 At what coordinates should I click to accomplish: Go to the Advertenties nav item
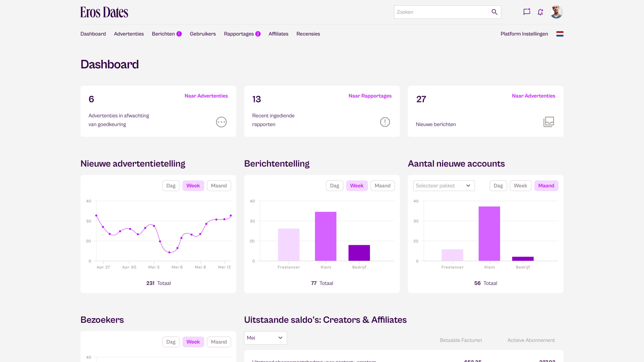pos(129,34)
